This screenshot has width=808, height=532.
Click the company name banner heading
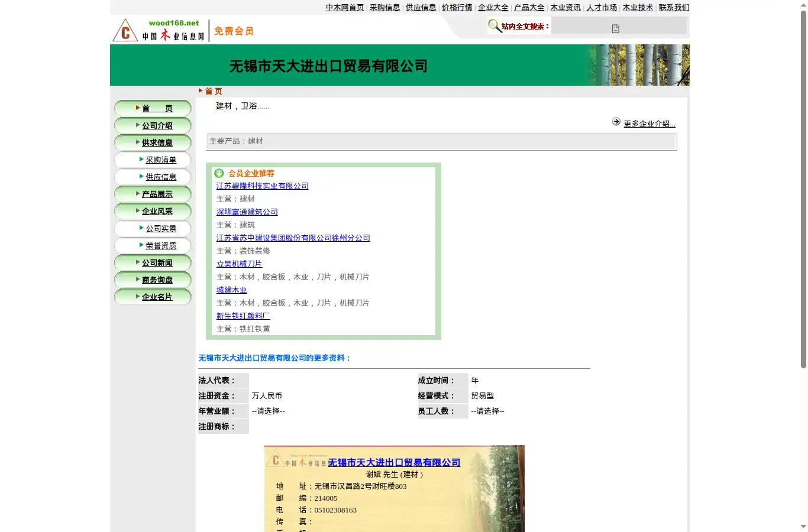pos(329,66)
